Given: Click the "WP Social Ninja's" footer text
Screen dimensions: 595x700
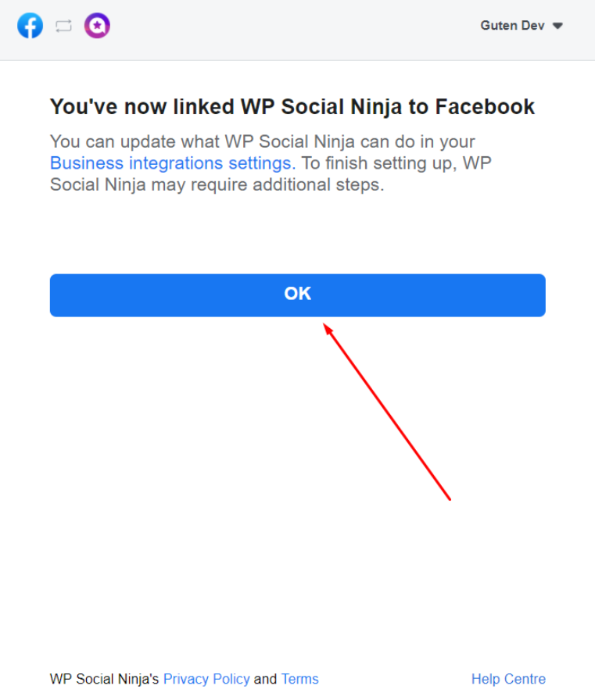Looking at the screenshot, I should (104, 679).
